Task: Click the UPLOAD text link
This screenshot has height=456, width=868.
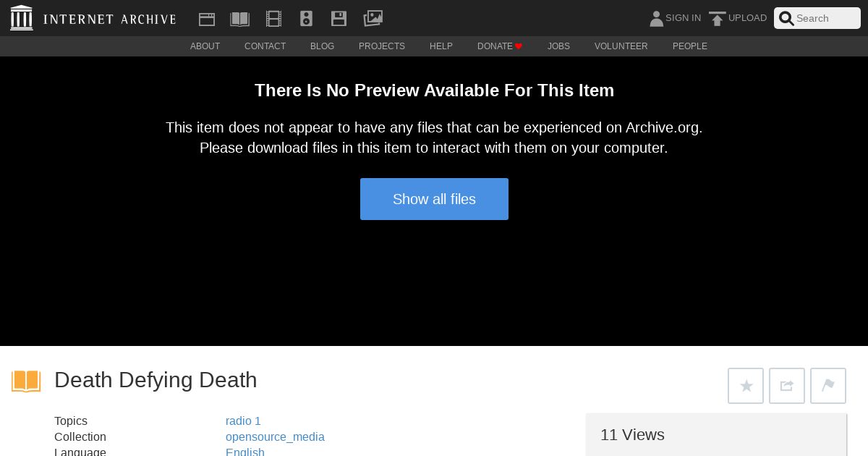Action: [x=747, y=18]
